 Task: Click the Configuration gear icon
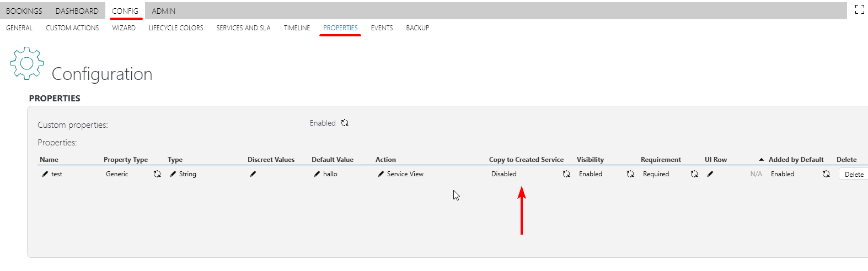coord(27,63)
